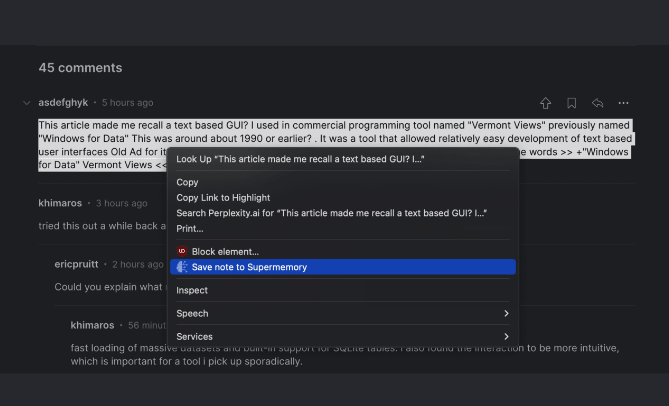The width and height of the screenshot is (669, 406).
Task: Open more options for asdefghyk comment
Action: (624, 103)
